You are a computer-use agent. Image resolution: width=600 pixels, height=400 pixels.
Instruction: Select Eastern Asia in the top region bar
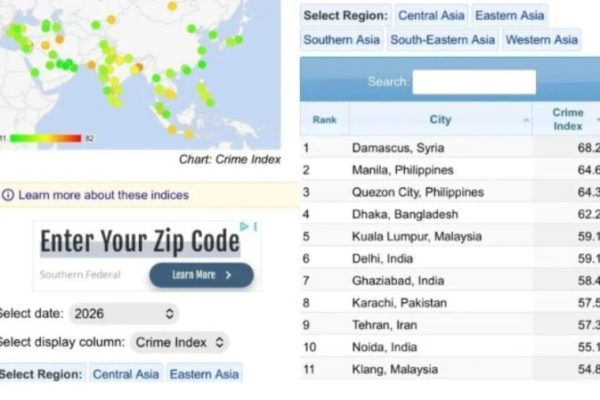click(x=510, y=15)
